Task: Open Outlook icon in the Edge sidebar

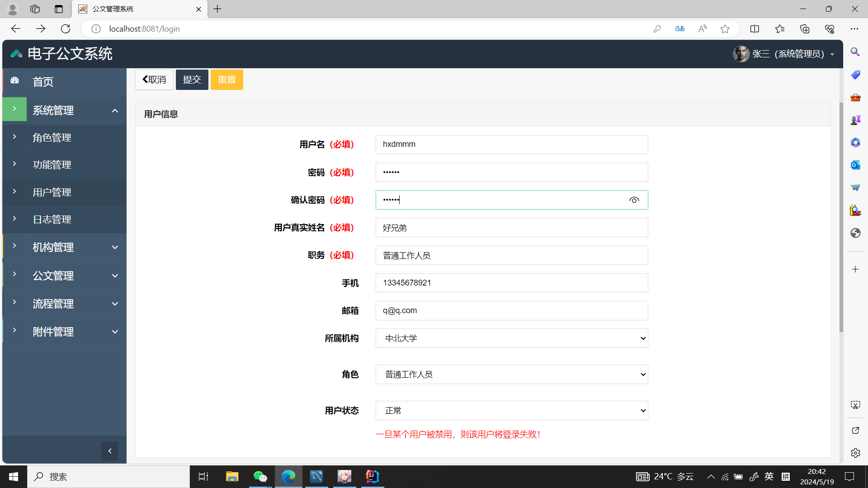Action: (x=855, y=165)
